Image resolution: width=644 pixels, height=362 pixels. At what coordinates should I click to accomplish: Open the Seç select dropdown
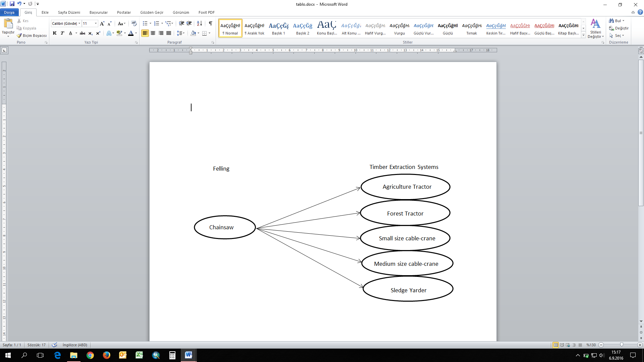tap(616, 36)
